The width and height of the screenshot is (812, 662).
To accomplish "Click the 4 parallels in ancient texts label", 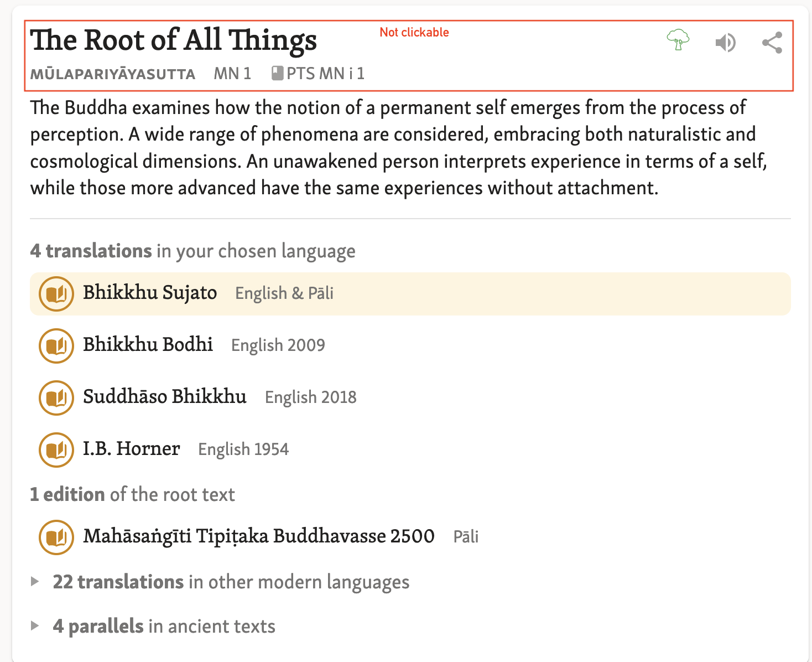I will click(164, 627).
